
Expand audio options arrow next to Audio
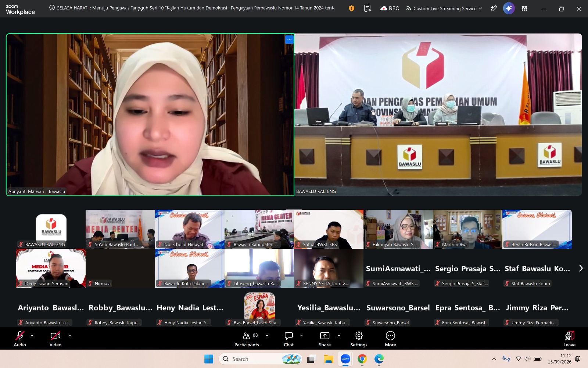[x=32, y=336]
